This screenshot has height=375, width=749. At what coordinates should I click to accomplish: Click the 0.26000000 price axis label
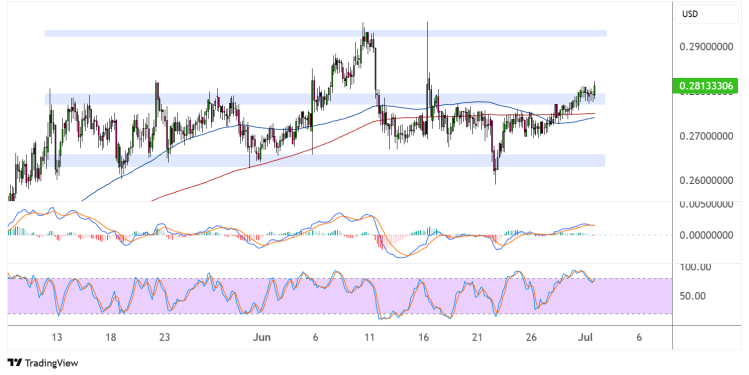pyautogui.click(x=706, y=181)
